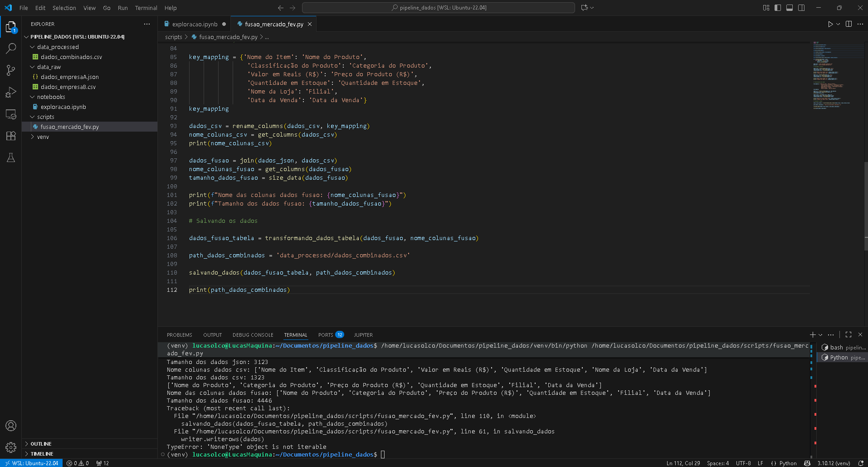
Task: Open the Terminal menu
Action: pos(146,8)
